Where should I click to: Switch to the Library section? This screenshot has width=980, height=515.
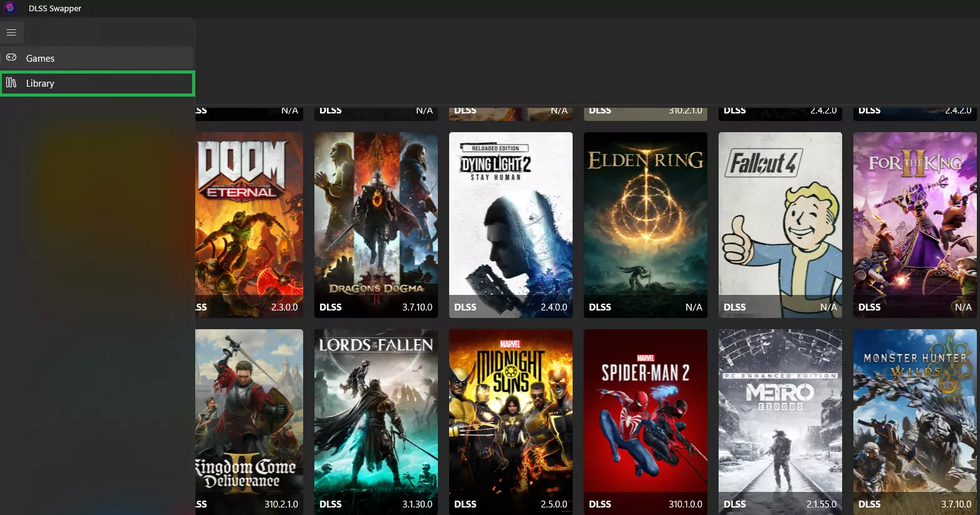(97, 84)
